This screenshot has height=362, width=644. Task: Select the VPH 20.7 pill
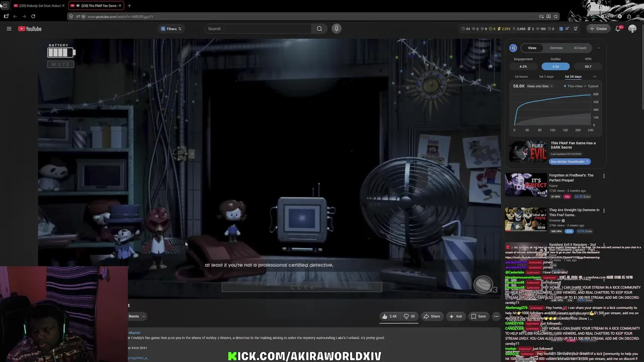point(588,66)
